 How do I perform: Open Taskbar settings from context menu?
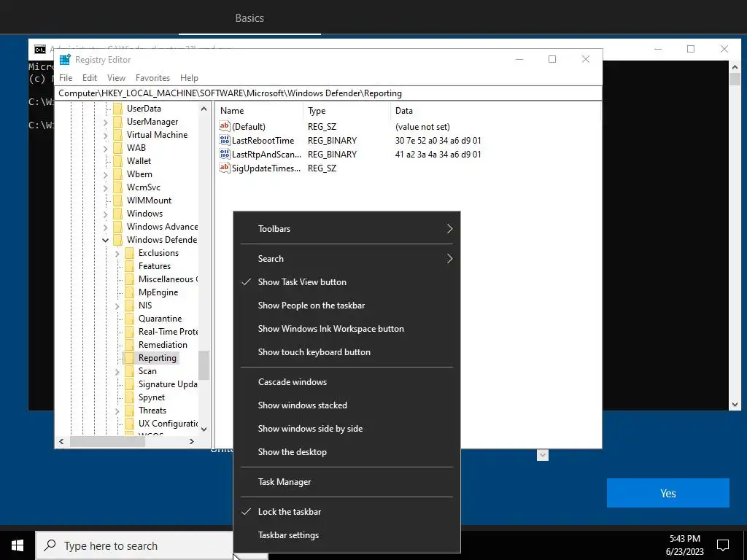click(347, 534)
